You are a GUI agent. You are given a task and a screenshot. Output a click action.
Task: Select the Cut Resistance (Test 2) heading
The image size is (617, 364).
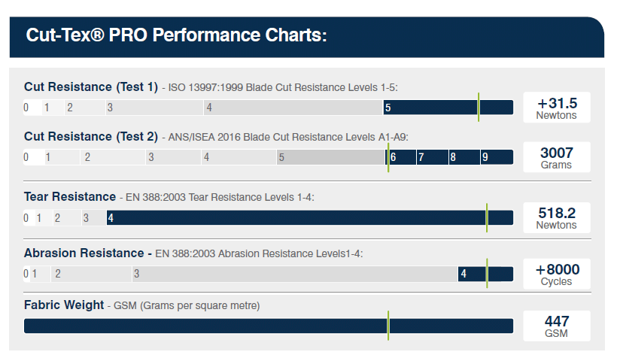point(91,137)
